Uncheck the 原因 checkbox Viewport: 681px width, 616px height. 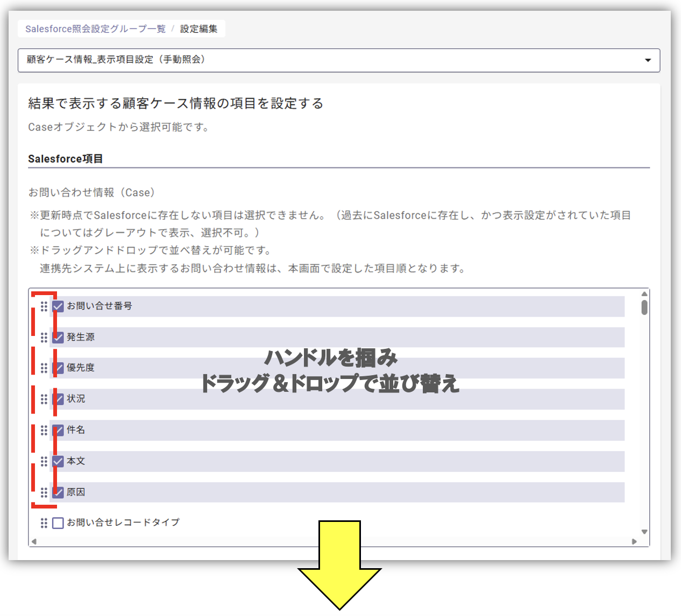[58, 492]
